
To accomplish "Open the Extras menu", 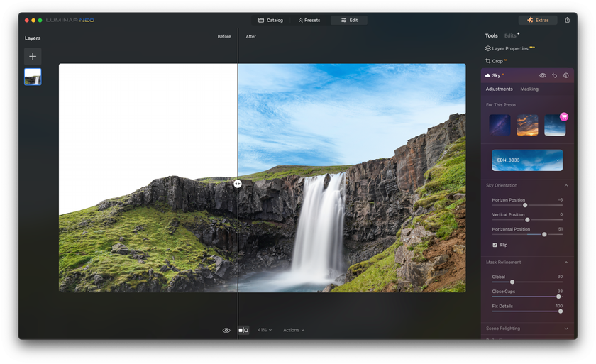I will 538,20.
